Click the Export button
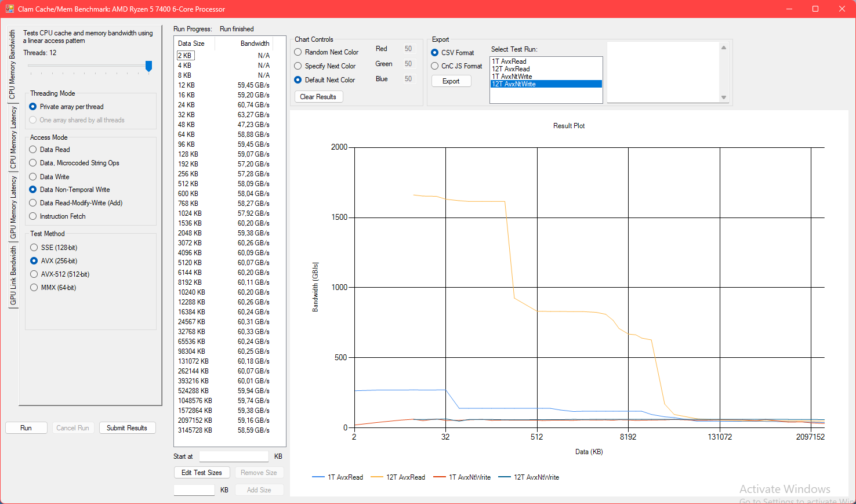856x504 pixels. point(451,81)
